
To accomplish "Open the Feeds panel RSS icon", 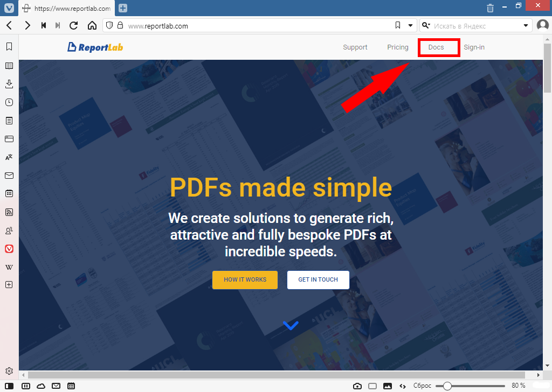I will [9, 212].
